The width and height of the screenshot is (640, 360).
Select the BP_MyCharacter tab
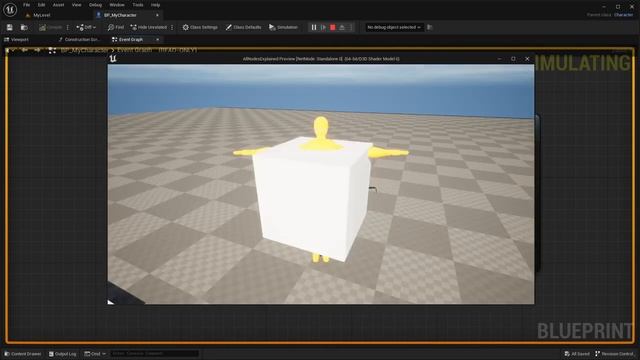(x=120, y=15)
